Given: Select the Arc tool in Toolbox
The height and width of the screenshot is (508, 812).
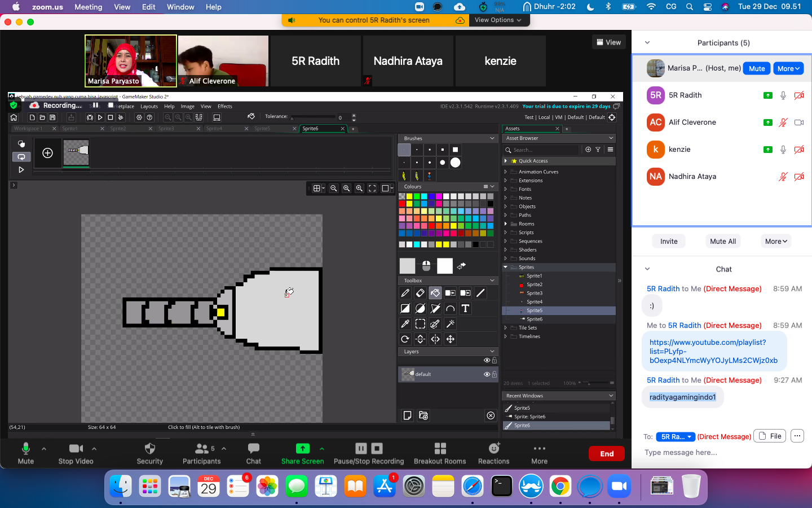Looking at the screenshot, I should pos(450,308).
